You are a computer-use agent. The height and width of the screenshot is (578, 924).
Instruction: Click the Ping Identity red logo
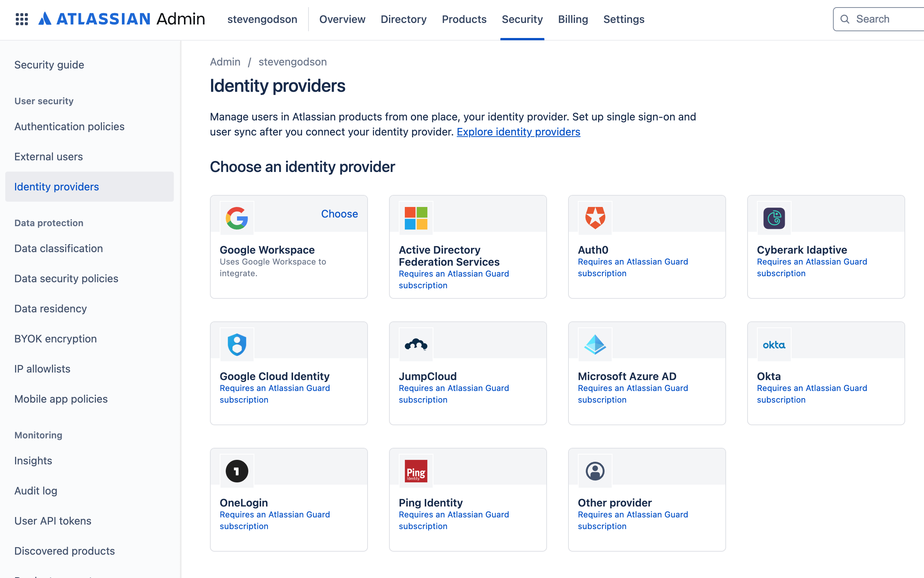click(x=416, y=471)
